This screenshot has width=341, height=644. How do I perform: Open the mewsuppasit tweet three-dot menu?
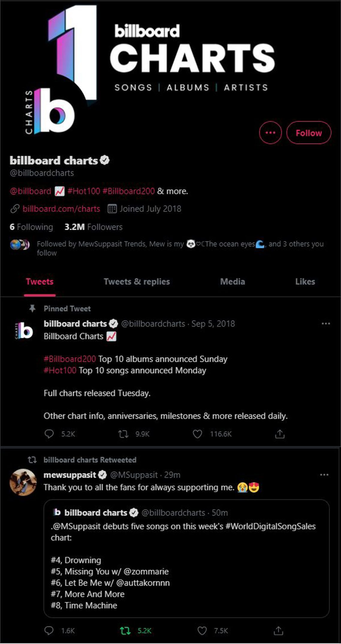[324, 475]
